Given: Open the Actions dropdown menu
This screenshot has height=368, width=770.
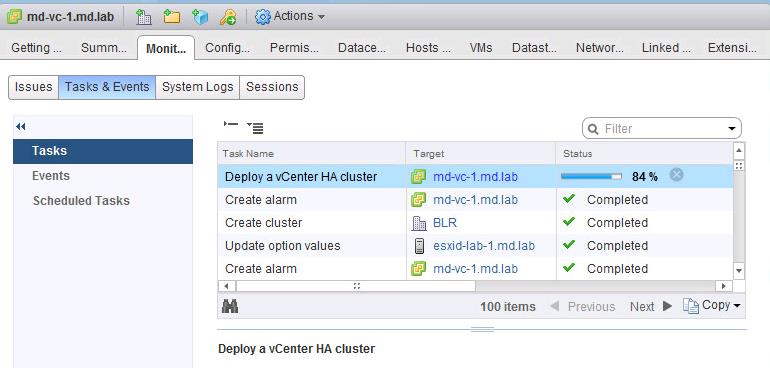Looking at the screenshot, I should pos(290,17).
